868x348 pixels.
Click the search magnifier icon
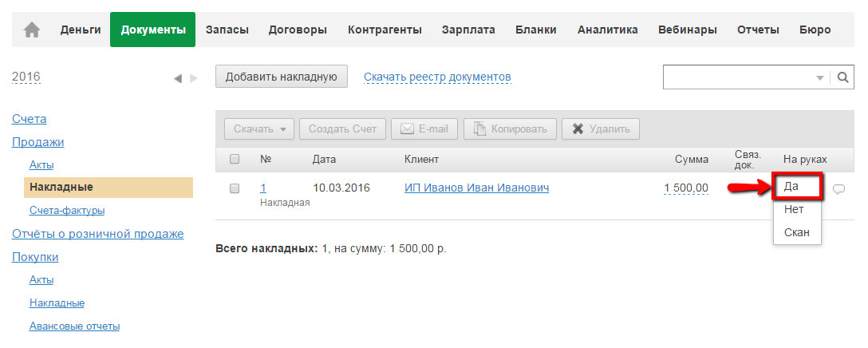click(x=842, y=77)
